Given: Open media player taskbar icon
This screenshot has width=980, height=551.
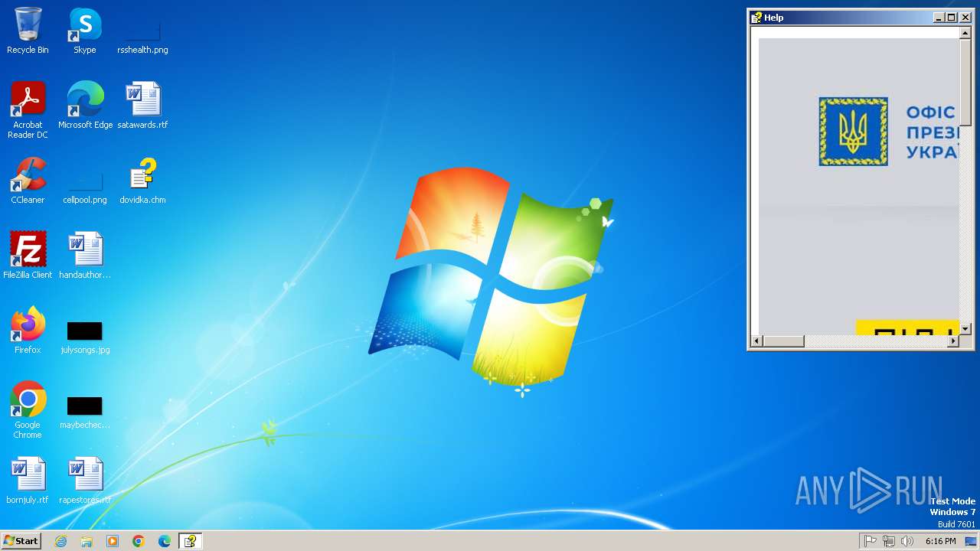Looking at the screenshot, I should pyautogui.click(x=113, y=541).
